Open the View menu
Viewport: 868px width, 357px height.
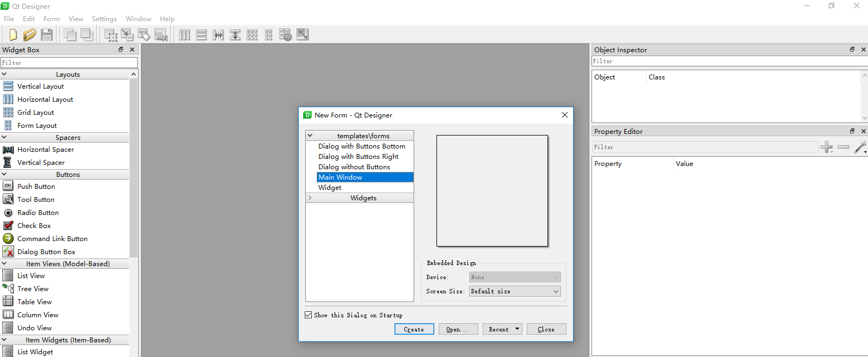pyautogui.click(x=76, y=19)
